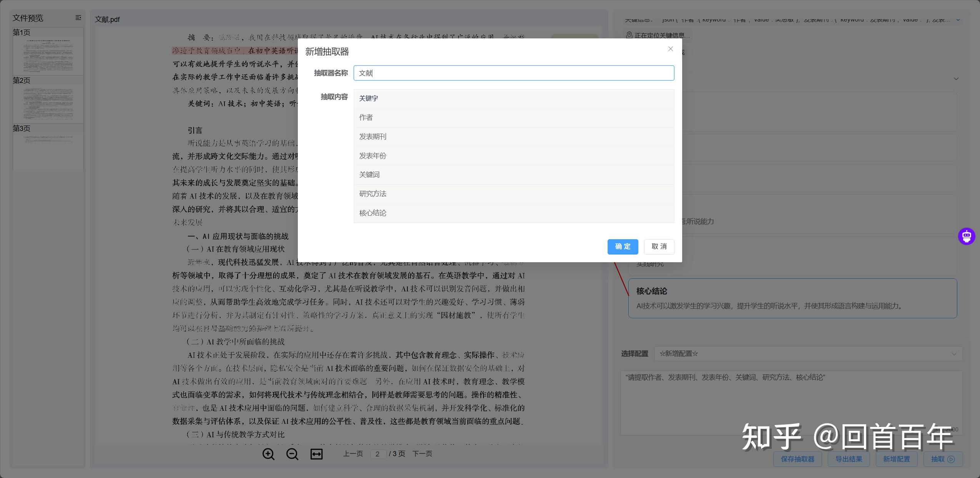Select 关键字 in the extraction content list
The width and height of the screenshot is (980, 478).
368,98
